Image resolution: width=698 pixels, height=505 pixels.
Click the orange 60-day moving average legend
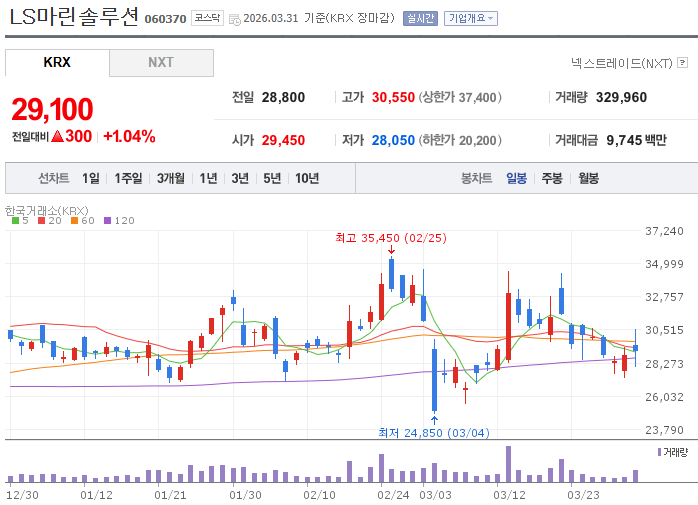coord(83,220)
